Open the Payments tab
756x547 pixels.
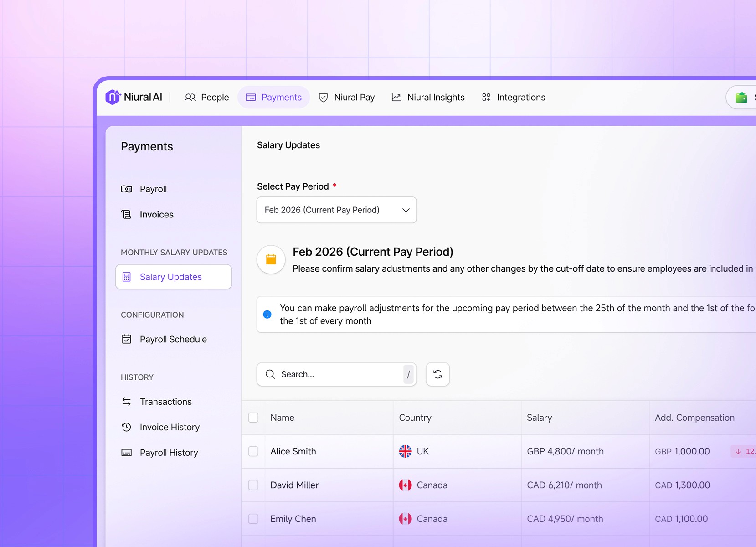coord(273,97)
